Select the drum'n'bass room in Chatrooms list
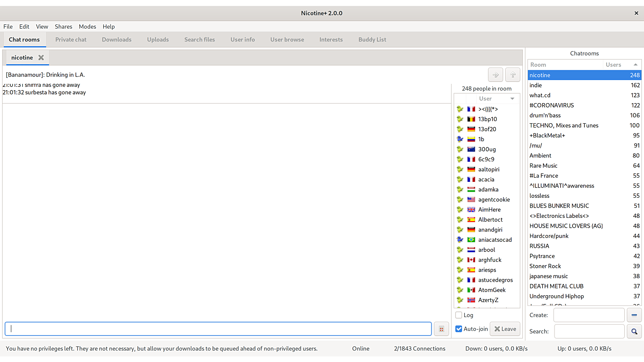This screenshot has height=362, width=644. click(x=545, y=116)
